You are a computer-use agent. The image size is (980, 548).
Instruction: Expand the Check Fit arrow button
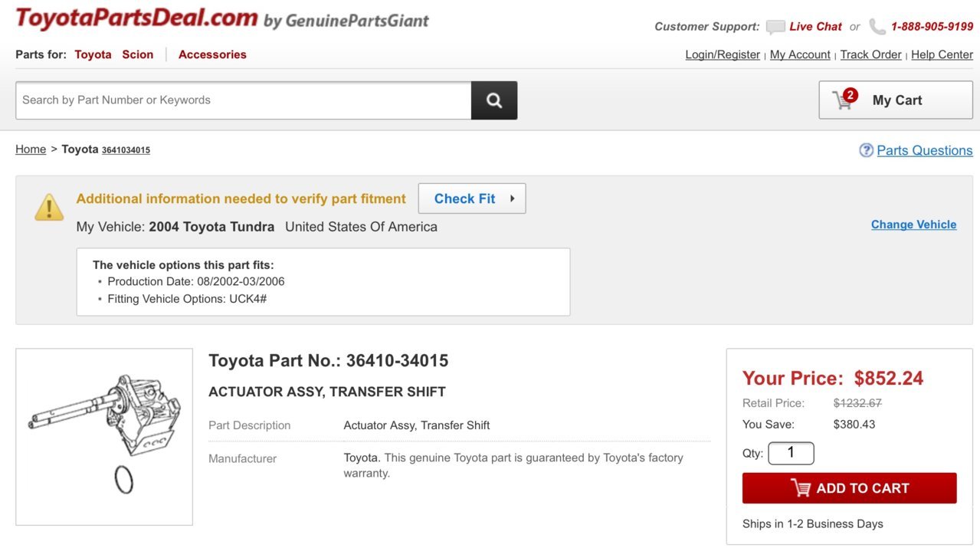(x=472, y=199)
